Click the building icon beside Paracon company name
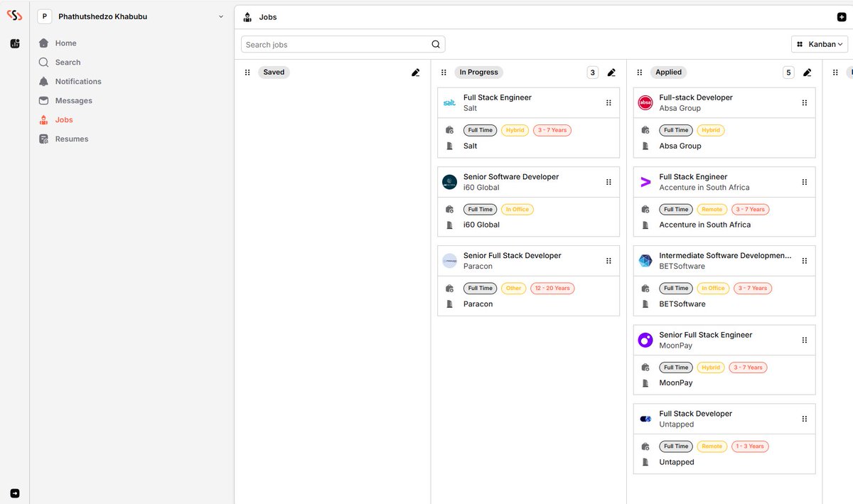 pos(449,304)
